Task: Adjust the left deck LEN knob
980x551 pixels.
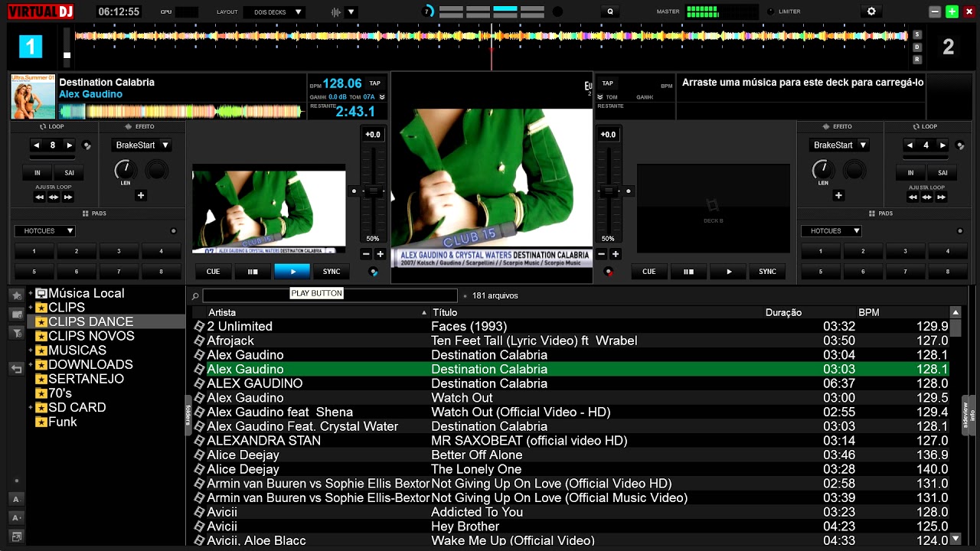Action: click(x=125, y=169)
